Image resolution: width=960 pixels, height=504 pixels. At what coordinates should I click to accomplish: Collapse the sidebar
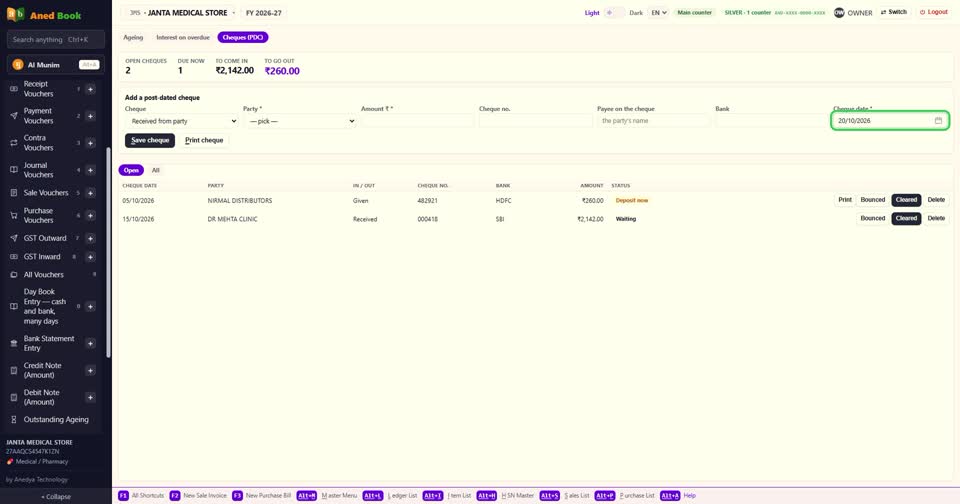(56, 497)
